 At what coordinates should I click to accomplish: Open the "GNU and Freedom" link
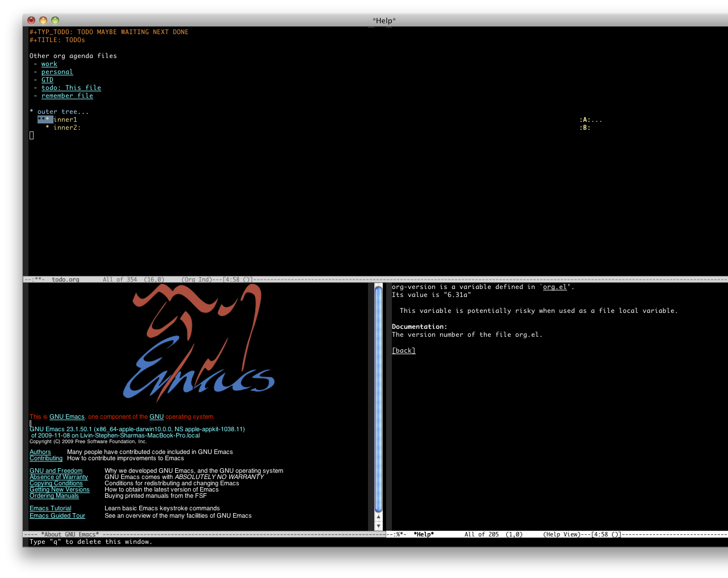pyautogui.click(x=56, y=470)
